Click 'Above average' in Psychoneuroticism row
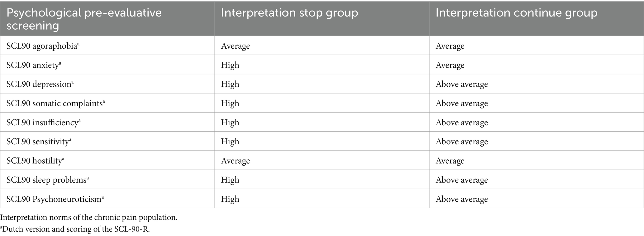The image size is (644, 236). (462, 199)
